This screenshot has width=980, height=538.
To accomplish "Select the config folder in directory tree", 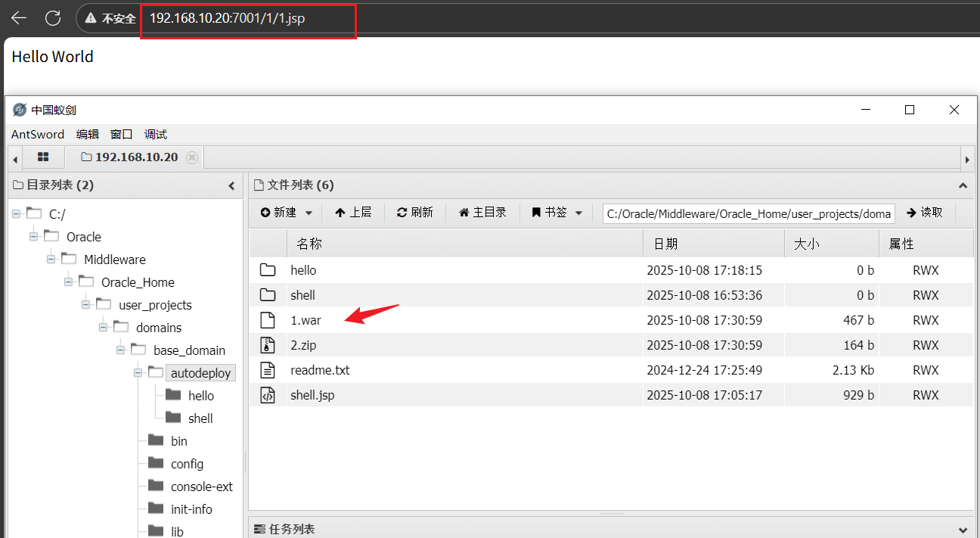I will pyautogui.click(x=187, y=464).
